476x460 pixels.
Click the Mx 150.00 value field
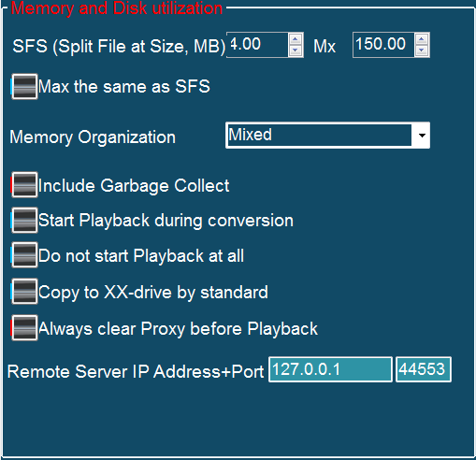[x=383, y=45]
